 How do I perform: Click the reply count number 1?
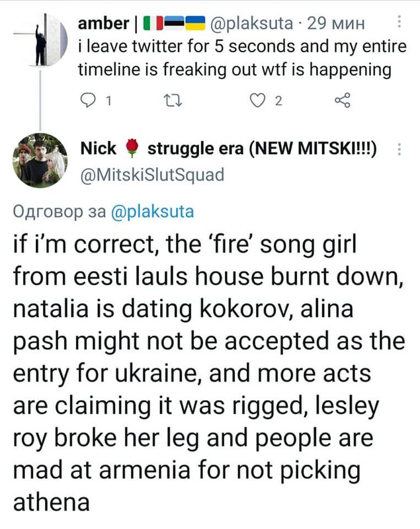pos(108,102)
